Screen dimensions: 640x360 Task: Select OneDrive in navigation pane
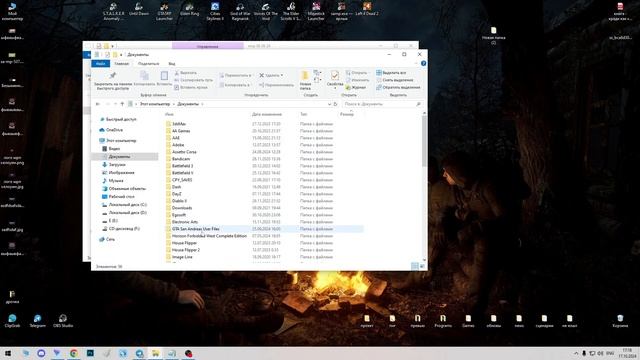coord(114,130)
